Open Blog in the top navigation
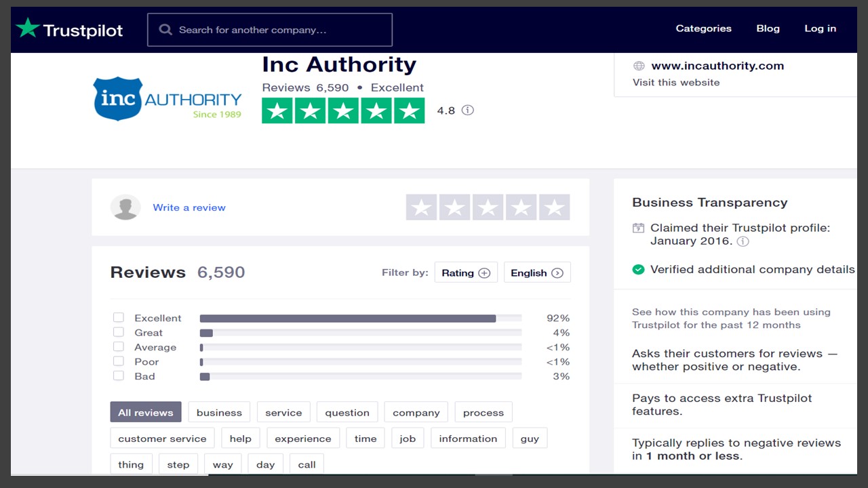 point(768,28)
